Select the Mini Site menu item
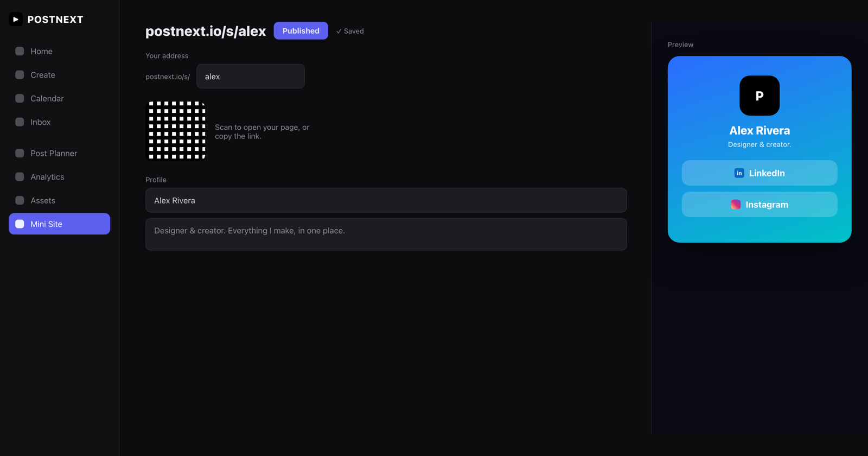 point(60,224)
